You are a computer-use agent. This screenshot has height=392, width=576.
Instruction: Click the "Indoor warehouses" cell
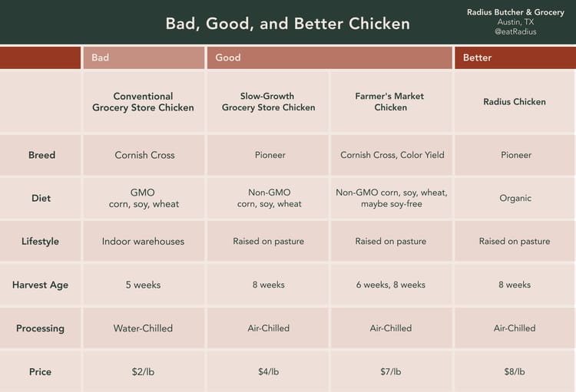(143, 242)
